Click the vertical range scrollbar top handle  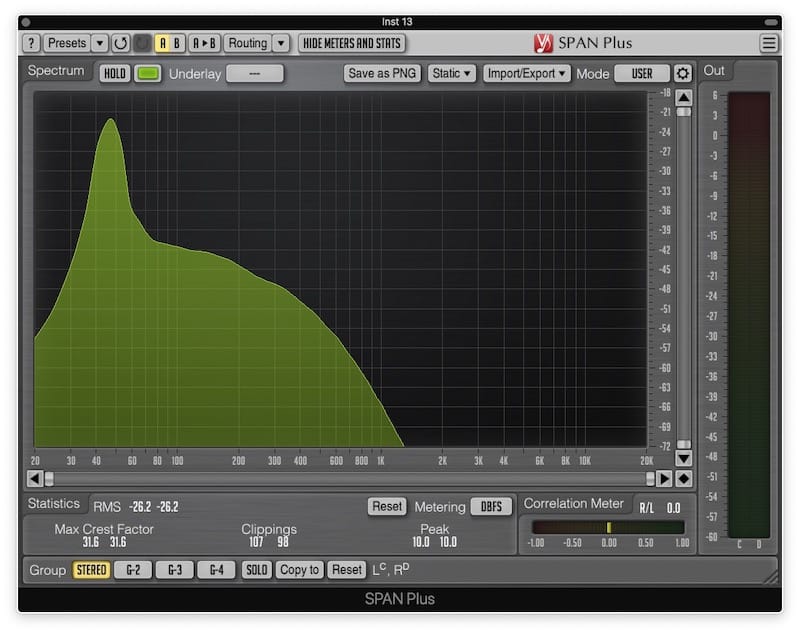tap(684, 111)
